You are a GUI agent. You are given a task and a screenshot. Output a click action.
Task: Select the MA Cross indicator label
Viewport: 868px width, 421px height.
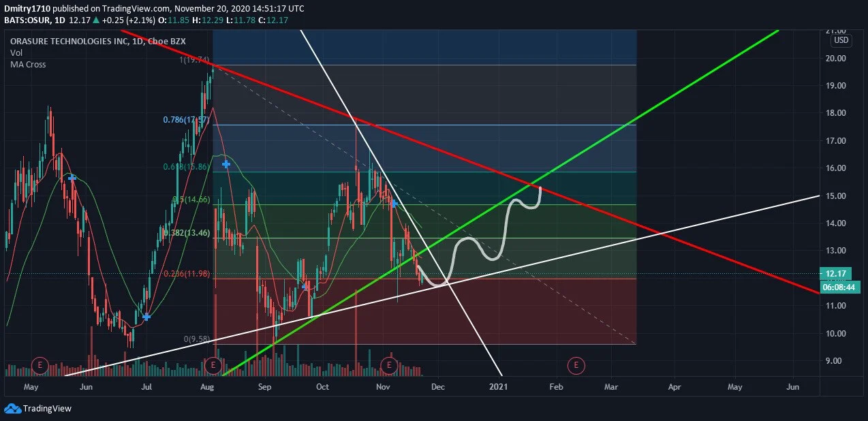click(x=28, y=65)
